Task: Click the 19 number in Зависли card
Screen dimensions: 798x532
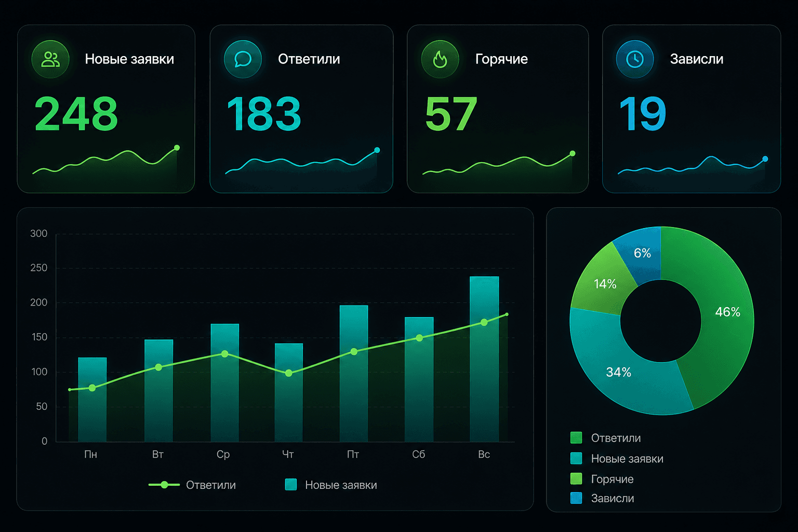Action: click(x=643, y=114)
